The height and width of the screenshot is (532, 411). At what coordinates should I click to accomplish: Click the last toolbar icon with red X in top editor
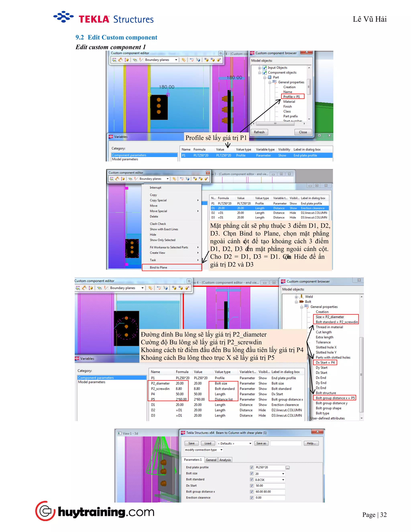point(219,60)
